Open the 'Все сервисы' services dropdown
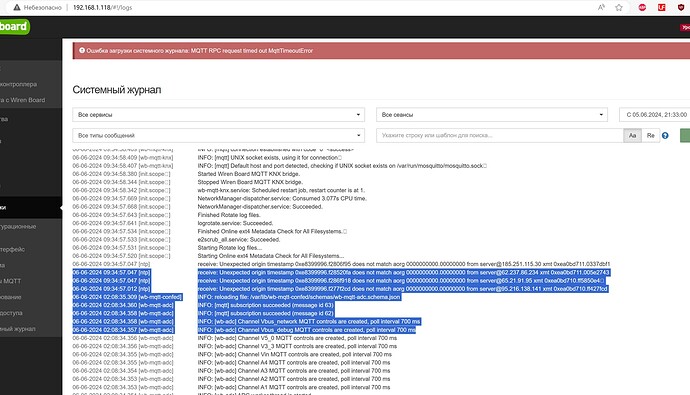 [219, 115]
